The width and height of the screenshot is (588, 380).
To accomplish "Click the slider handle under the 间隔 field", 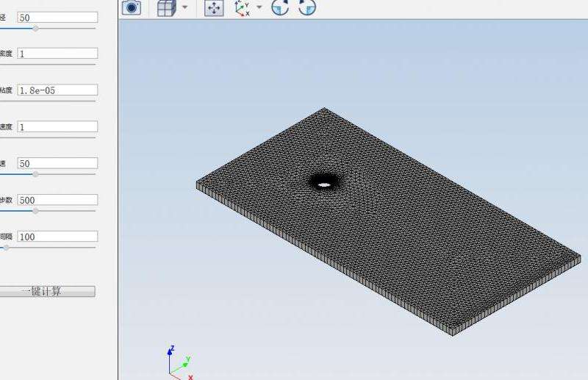I will pos(6,248).
